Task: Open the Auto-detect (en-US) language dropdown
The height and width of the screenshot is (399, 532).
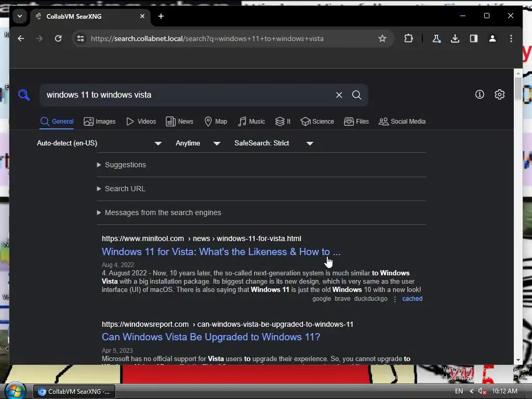Action: point(99,143)
